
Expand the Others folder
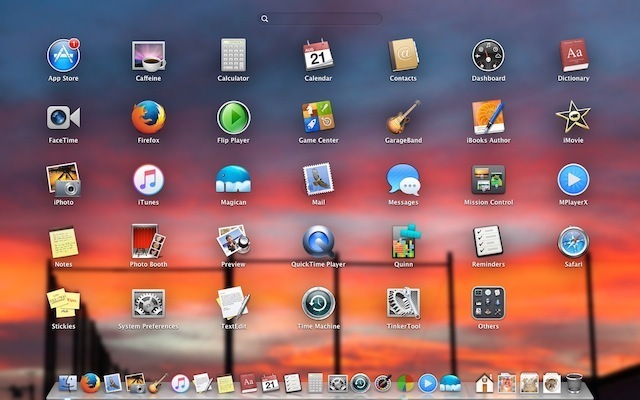488,303
